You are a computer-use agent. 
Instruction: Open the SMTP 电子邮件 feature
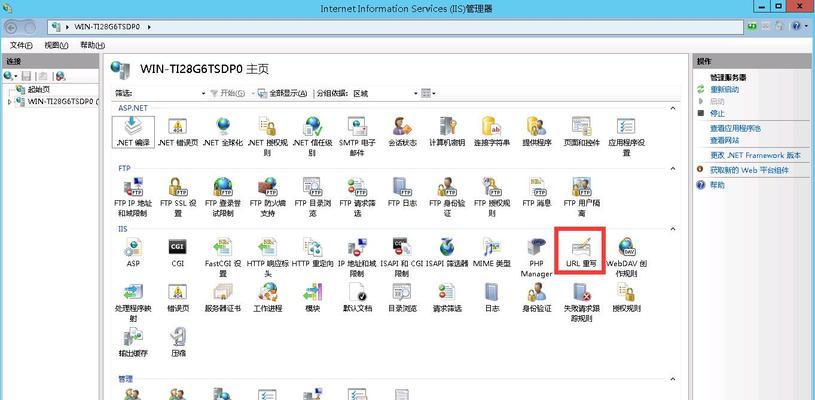pos(357,136)
